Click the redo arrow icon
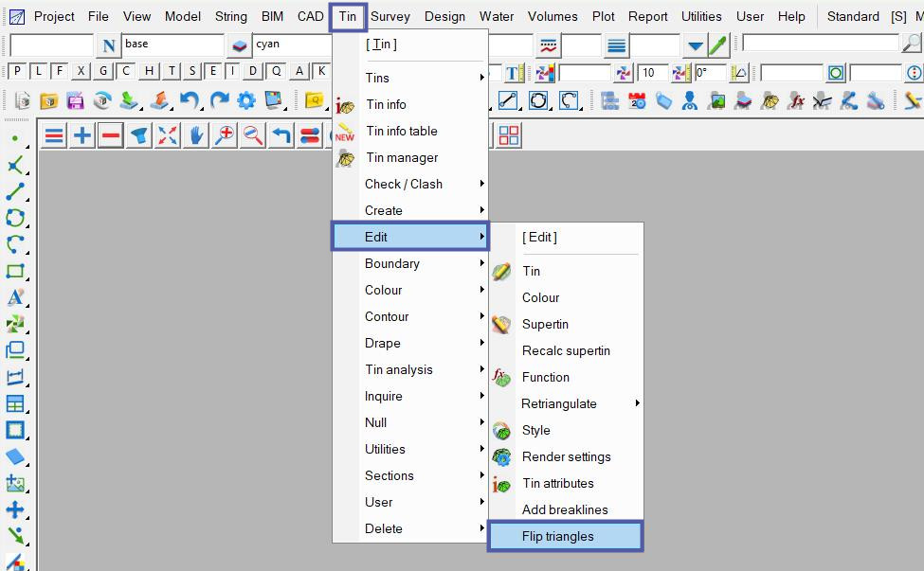This screenshot has height=571, width=924. pos(219,100)
